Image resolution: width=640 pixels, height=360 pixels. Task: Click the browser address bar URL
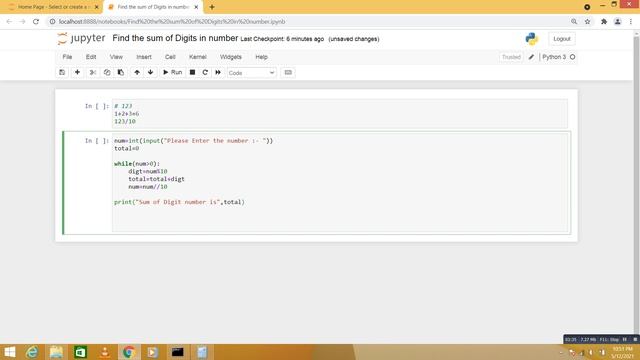pos(171,22)
